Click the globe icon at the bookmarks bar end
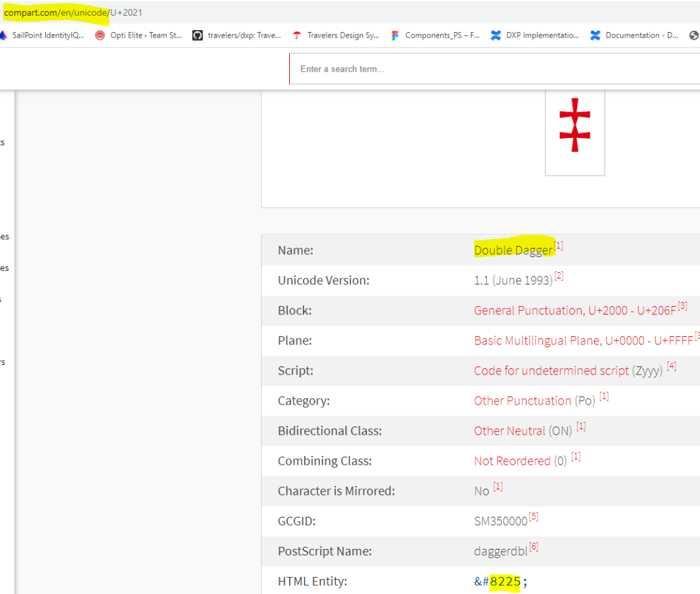700x594 pixels. tap(695, 35)
